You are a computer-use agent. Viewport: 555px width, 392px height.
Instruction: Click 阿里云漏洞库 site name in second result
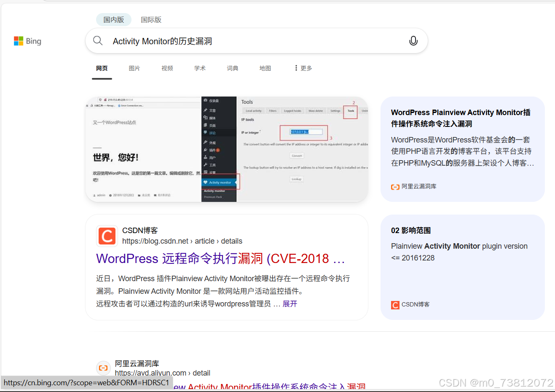137,363
